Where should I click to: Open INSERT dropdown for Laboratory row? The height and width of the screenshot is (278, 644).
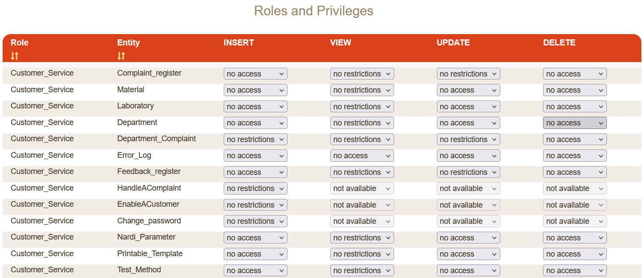pos(256,107)
